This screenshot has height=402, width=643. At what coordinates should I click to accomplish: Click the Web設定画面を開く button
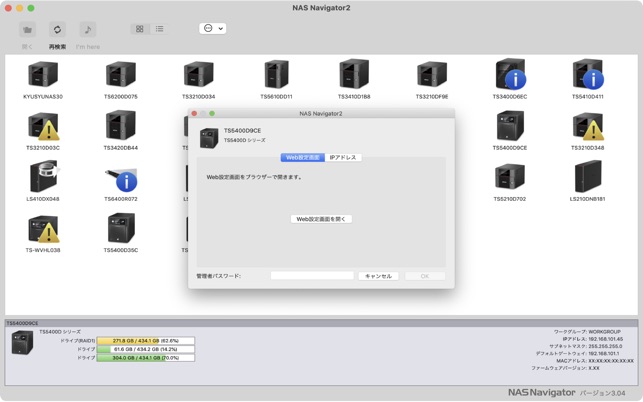click(x=321, y=219)
